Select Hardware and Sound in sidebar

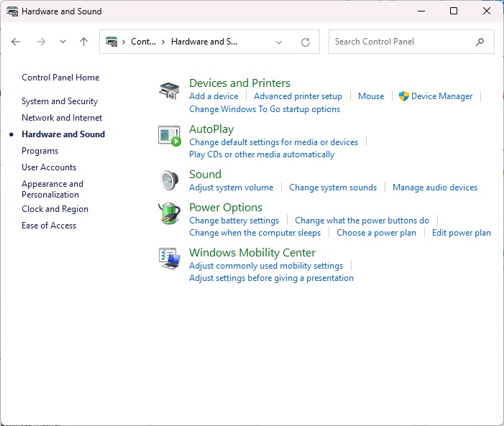pos(63,134)
